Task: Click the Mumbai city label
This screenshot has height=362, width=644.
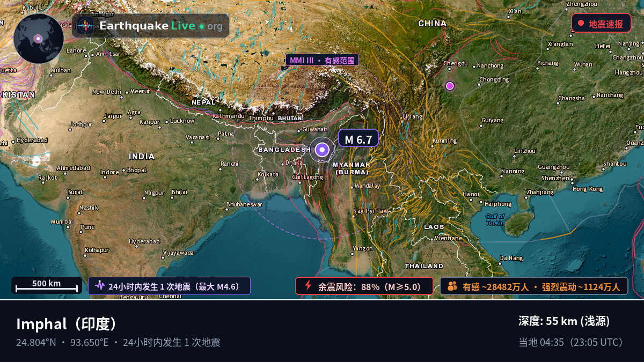Action: [x=62, y=221]
